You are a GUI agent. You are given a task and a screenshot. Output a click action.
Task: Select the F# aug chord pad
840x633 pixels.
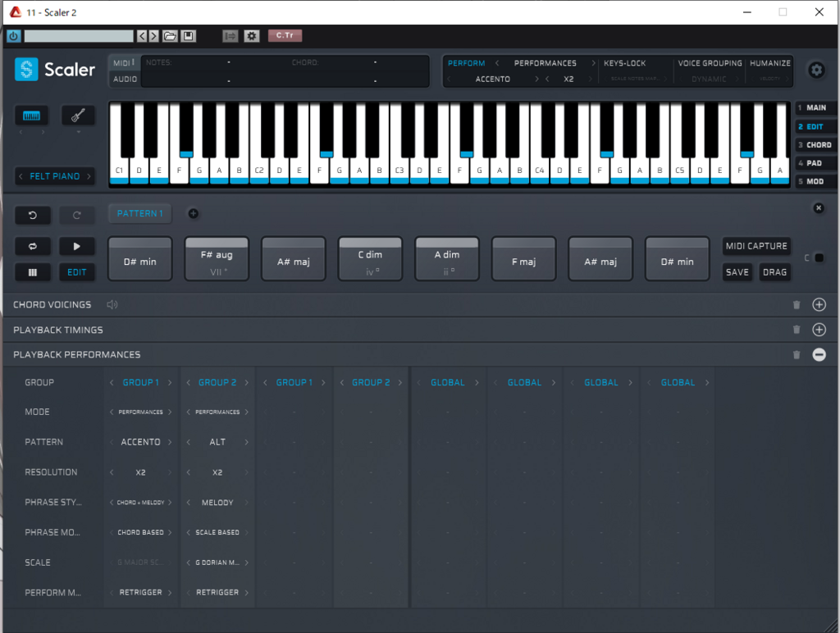pos(217,259)
